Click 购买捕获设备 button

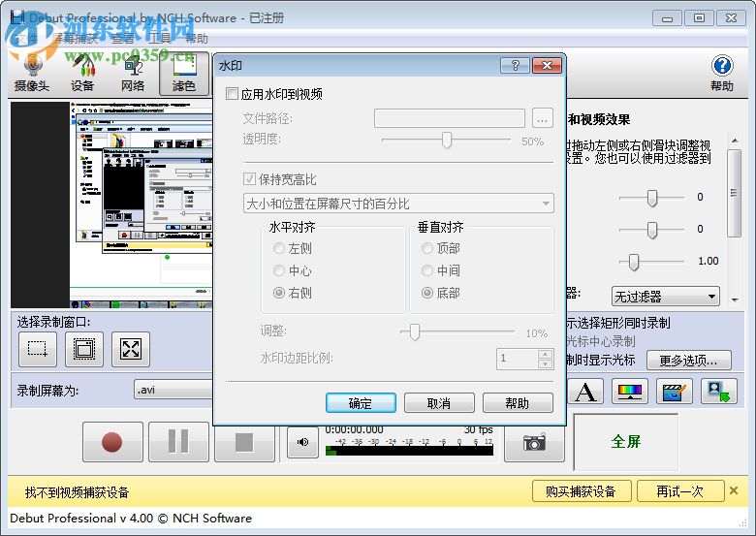[582, 491]
